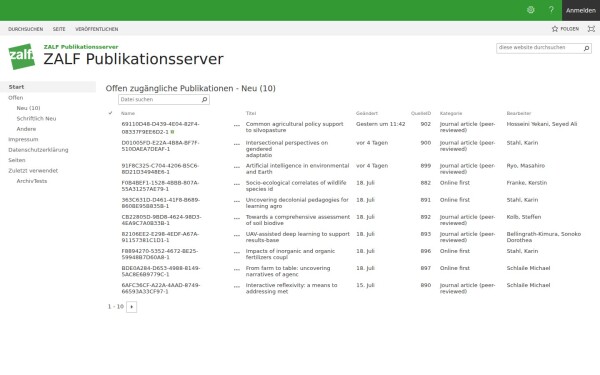Select Offen in the left navigation
The image size is (600, 375).
[x=16, y=98]
